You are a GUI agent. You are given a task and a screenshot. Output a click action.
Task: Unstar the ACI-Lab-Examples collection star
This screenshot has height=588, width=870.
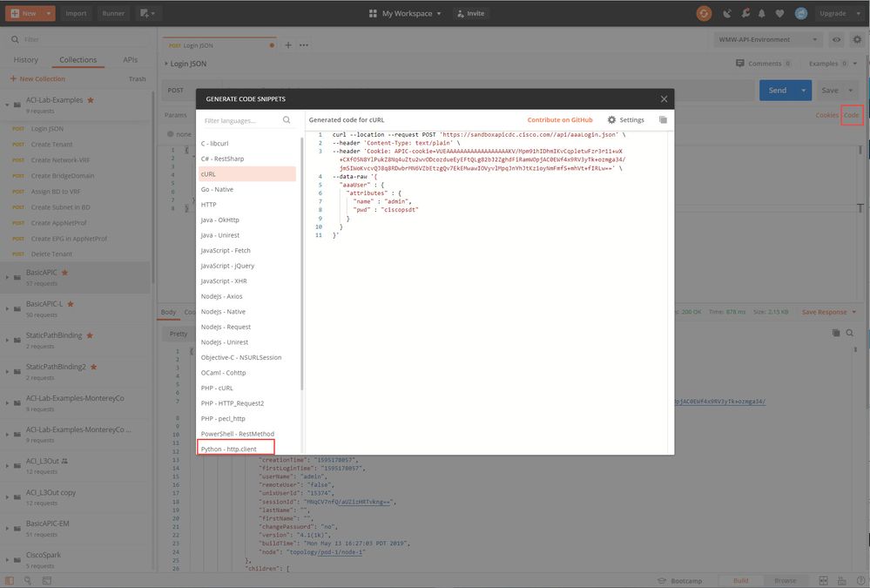point(91,100)
